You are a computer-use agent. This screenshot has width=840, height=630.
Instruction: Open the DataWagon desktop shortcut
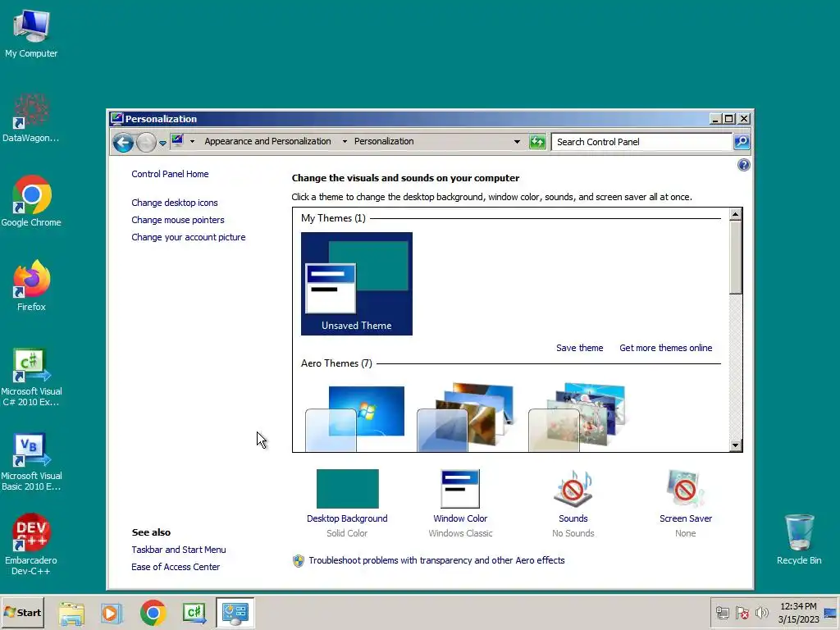(31, 118)
